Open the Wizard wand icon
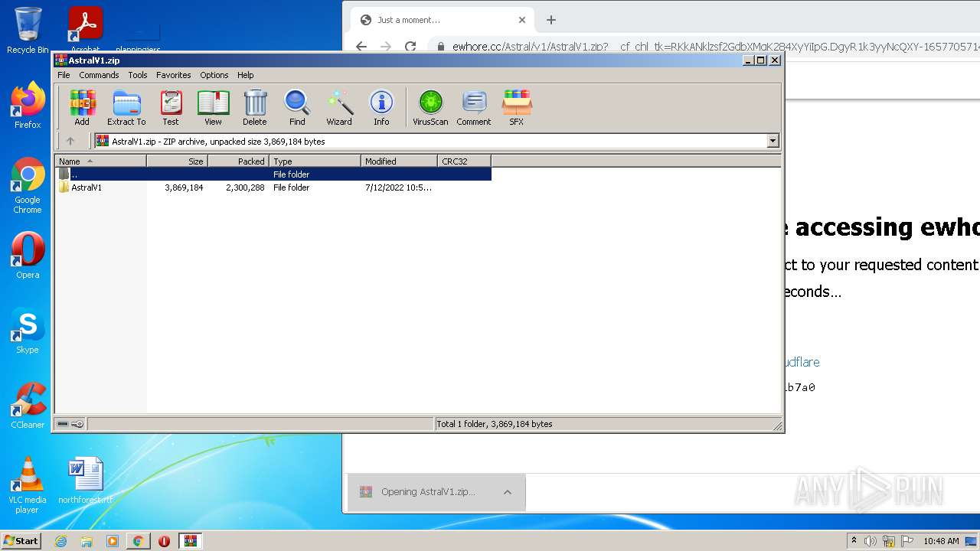Screen dimensions: 980x551 coord(339,108)
